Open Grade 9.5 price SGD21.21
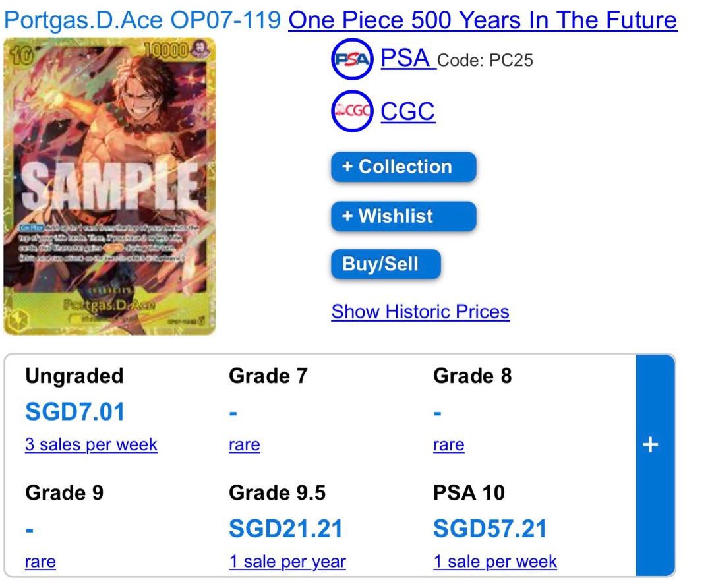The image size is (712, 588). coord(285,529)
